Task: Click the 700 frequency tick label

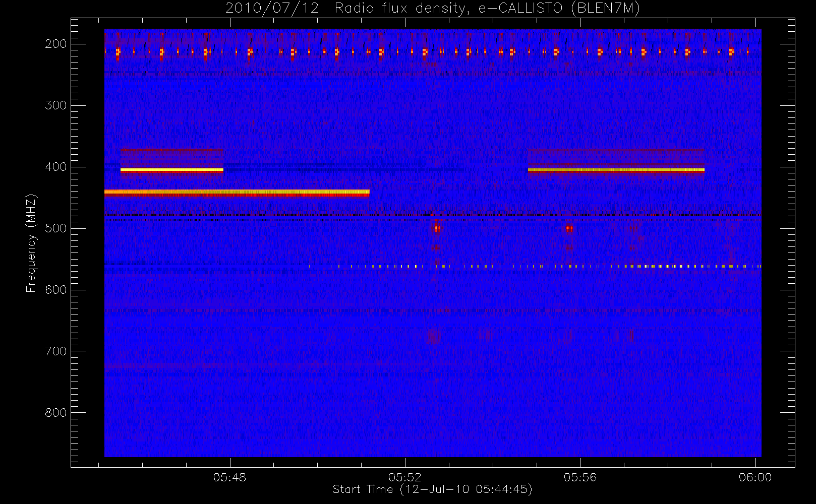Action: (x=55, y=351)
